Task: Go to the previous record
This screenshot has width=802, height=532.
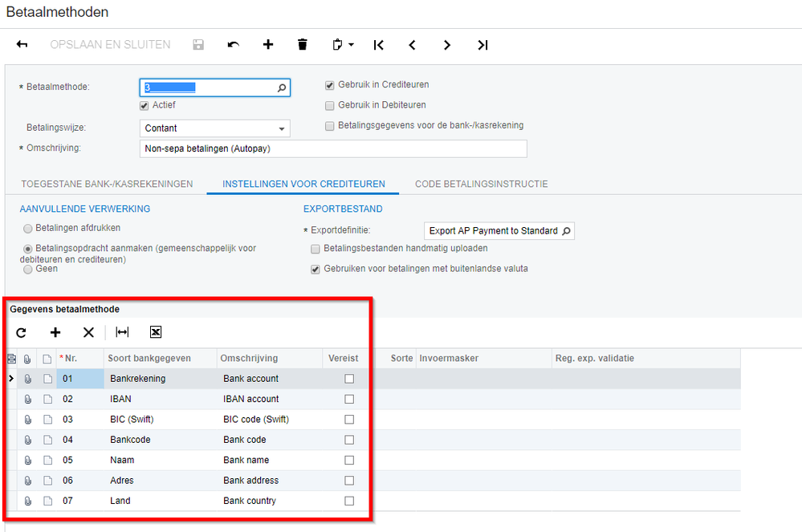Action: [x=413, y=45]
